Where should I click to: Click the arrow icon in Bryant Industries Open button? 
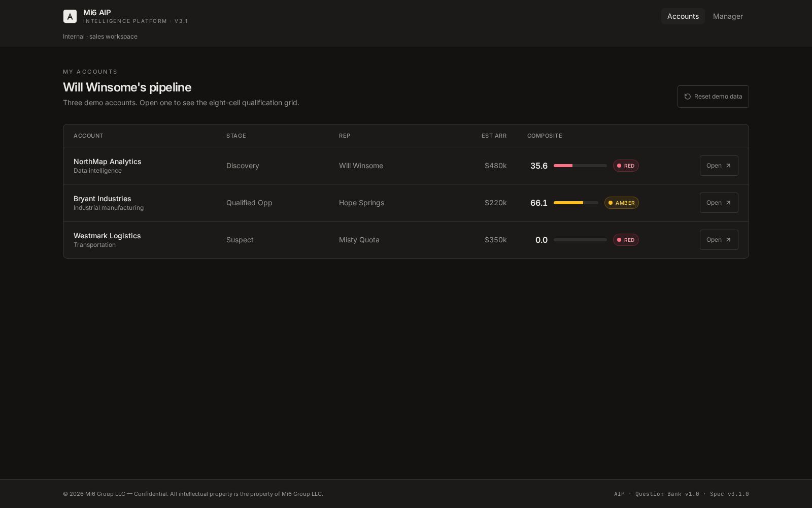click(x=728, y=203)
